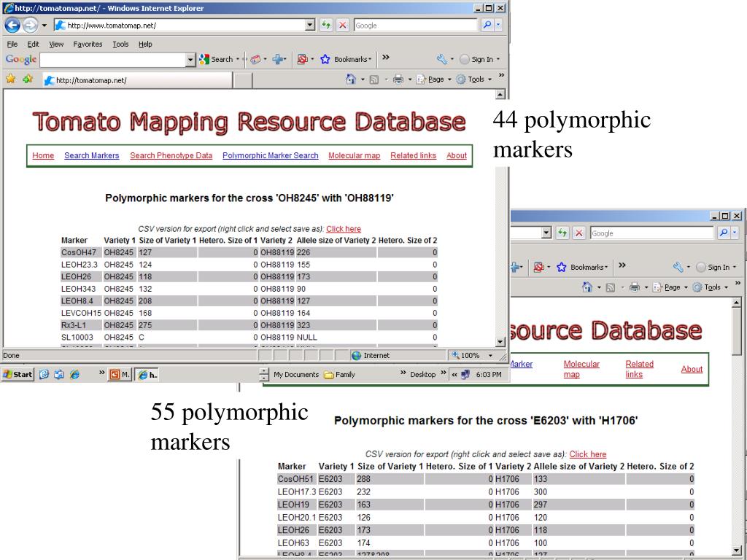
Task: Click the Internet zone indicator in status bar
Action: point(370,355)
